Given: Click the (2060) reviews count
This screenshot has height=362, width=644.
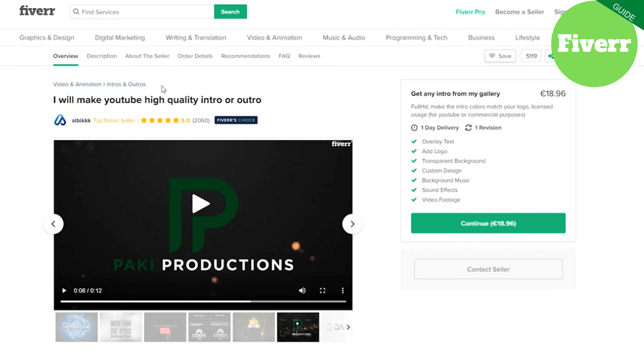Looking at the screenshot, I should click(x=201, y=121).
